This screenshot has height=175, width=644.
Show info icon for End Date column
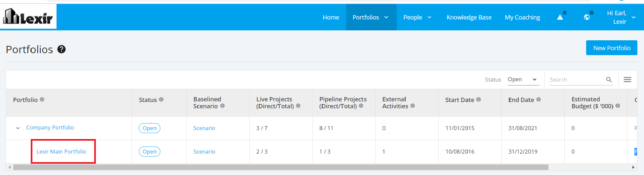(539, 99)
